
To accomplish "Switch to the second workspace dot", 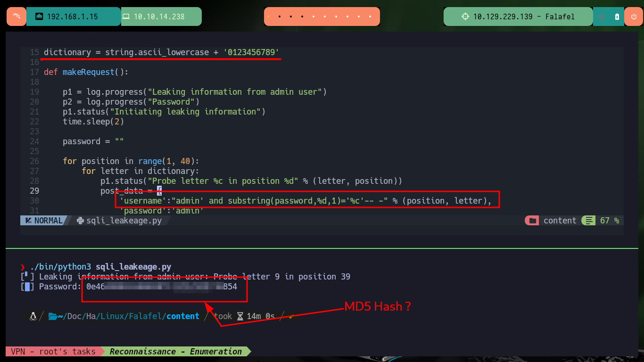I will pyautogui.click(x=280, y=16).
